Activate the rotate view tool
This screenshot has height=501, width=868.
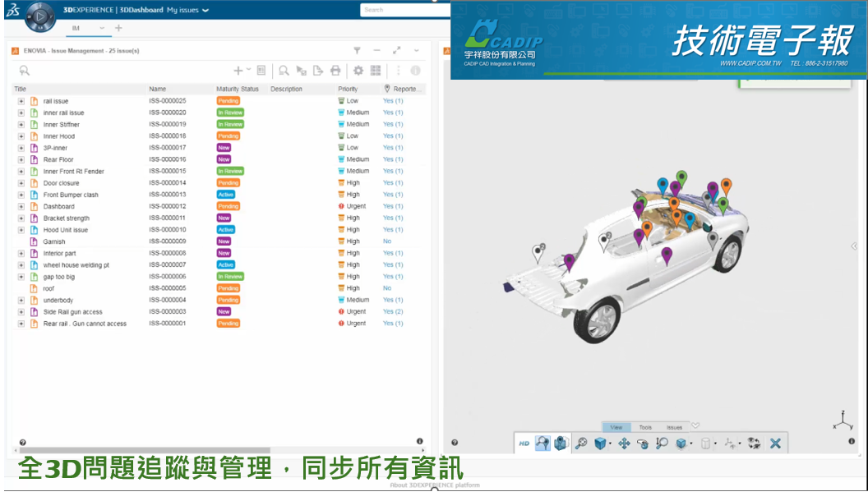642,443
